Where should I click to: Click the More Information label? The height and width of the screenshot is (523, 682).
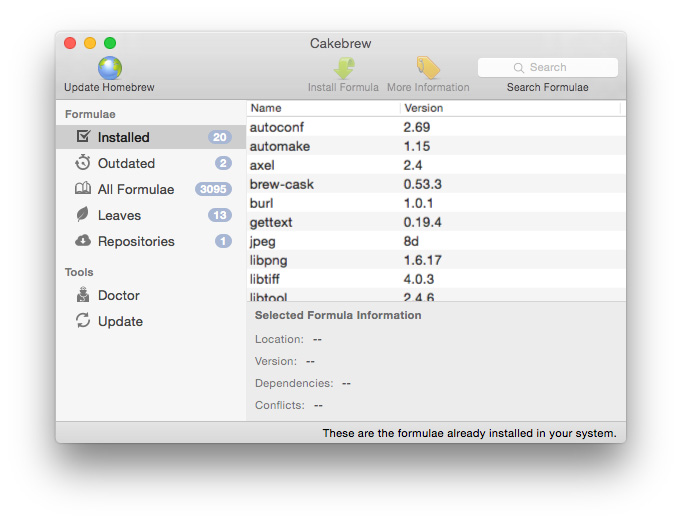[428, 87]
